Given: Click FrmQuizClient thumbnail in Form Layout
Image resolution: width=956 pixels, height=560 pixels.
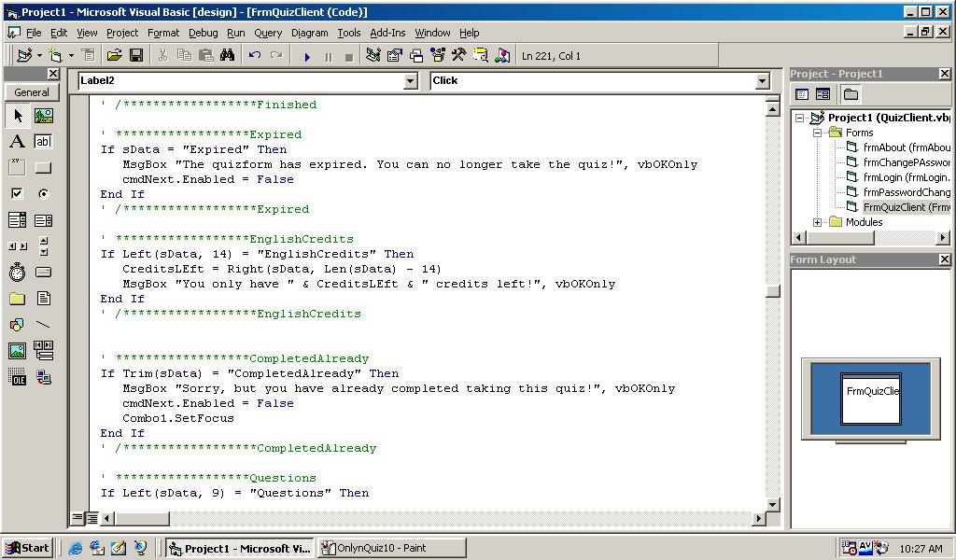Looking at the screenshot, I should click(871, 399).
